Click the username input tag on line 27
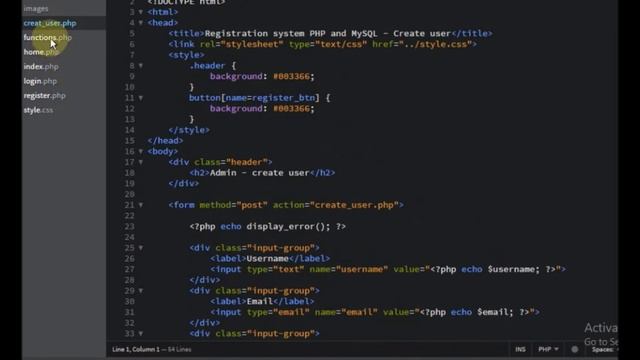The image size is (640, 360). click(388, 269)
